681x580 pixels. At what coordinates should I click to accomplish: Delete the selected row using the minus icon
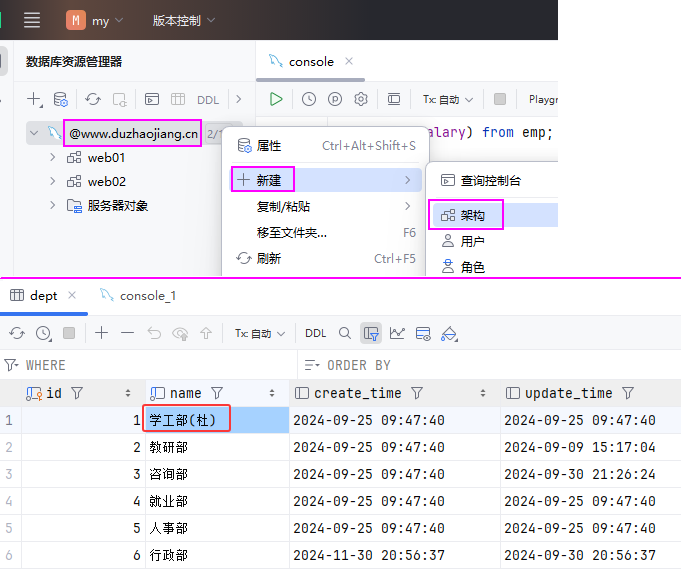127,333
